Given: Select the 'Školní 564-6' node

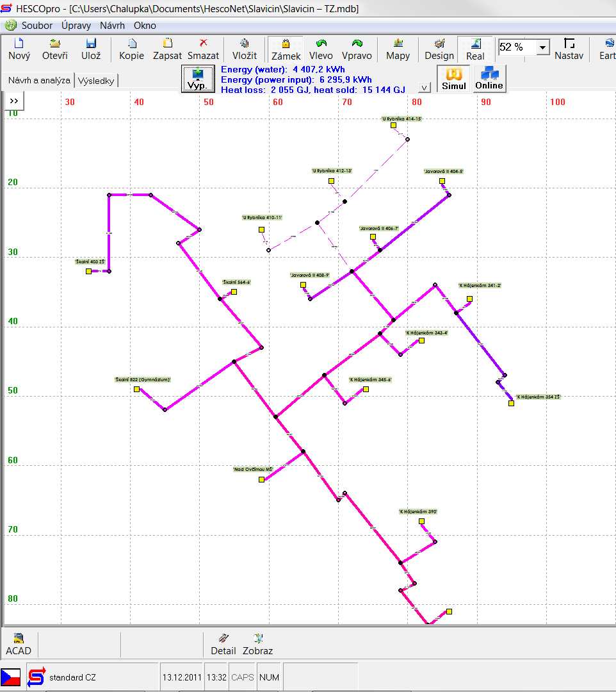Looking at the screenshot, I should tap(234, 292).
